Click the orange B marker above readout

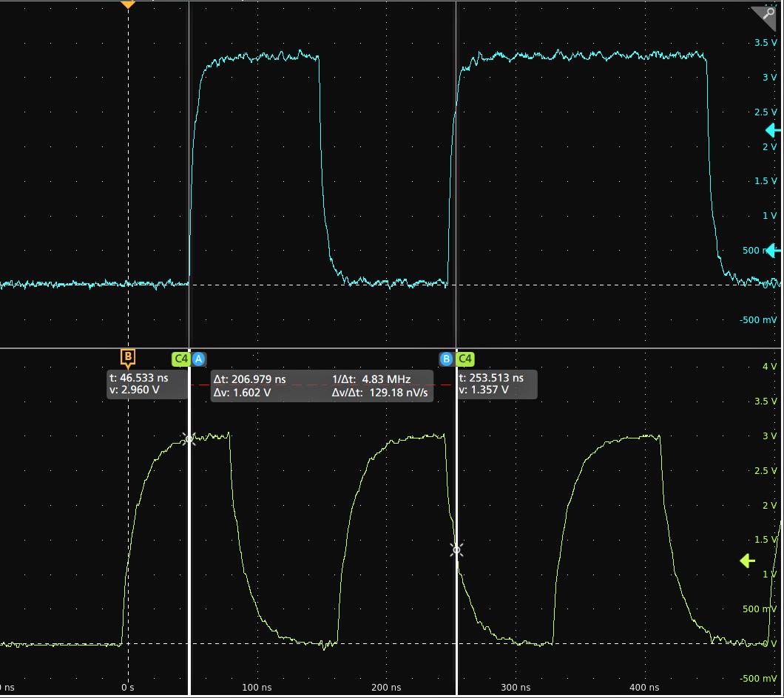[128, 359]
